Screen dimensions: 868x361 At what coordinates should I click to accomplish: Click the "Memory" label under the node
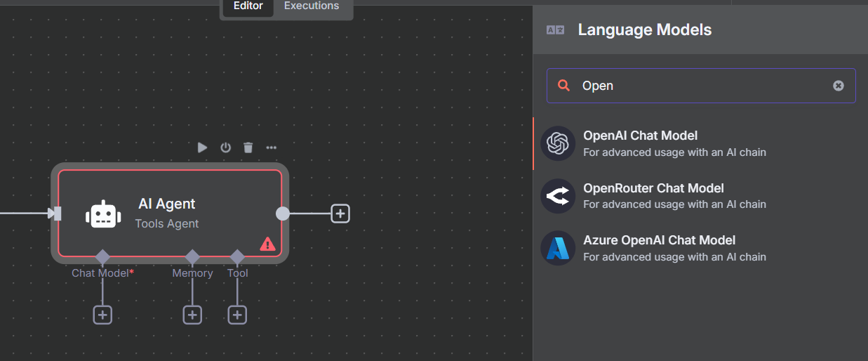tap(192, 273)
